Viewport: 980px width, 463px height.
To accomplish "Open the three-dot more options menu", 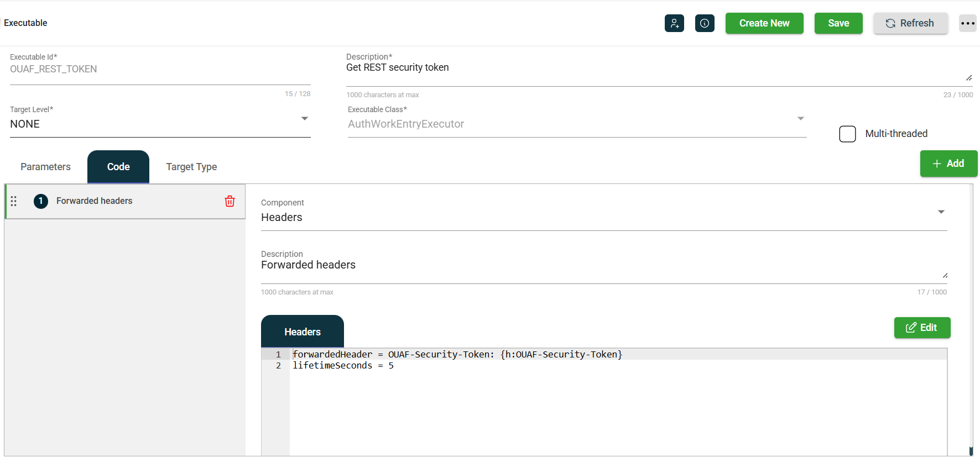I will pyautogui.click(x=967, y=23).
